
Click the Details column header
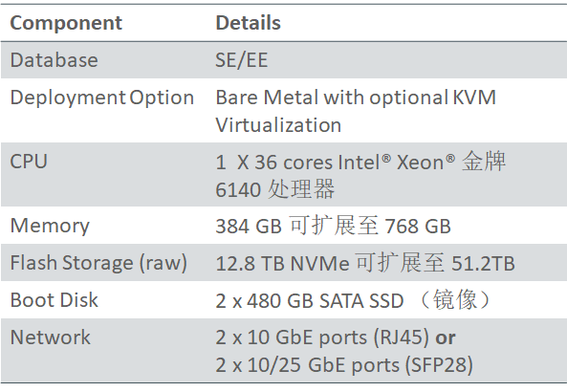pos(248,23)
